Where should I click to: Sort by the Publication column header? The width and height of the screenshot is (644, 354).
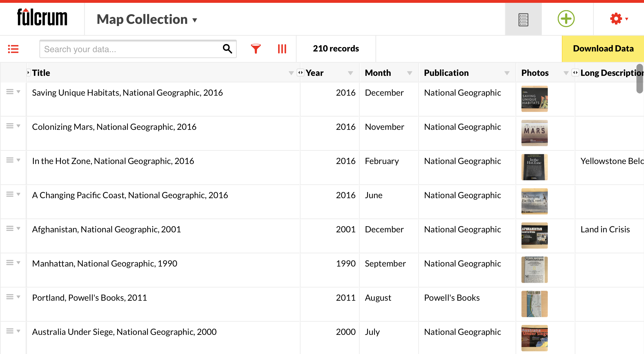pos(446,73)
